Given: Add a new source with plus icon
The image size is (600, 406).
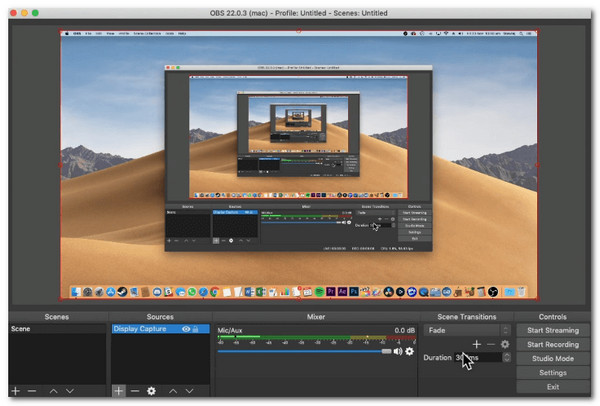Looking at the screenshot, I should [x=119, y=391].
